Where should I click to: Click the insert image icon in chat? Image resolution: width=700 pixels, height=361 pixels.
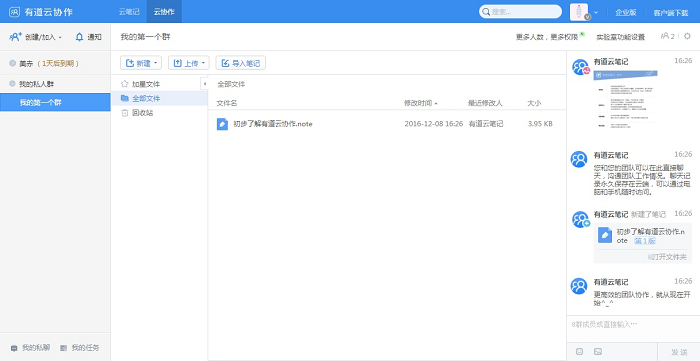598,352
